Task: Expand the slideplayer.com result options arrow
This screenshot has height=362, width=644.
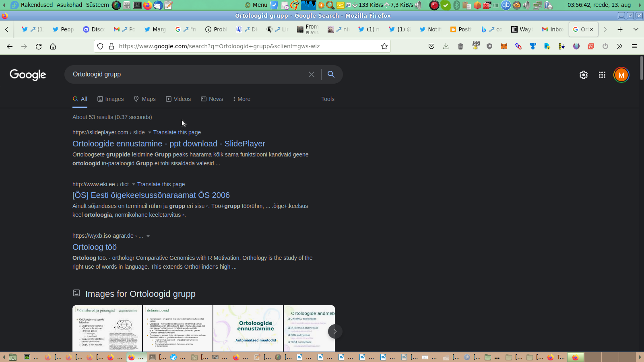Action: click(x=150, y=132)
